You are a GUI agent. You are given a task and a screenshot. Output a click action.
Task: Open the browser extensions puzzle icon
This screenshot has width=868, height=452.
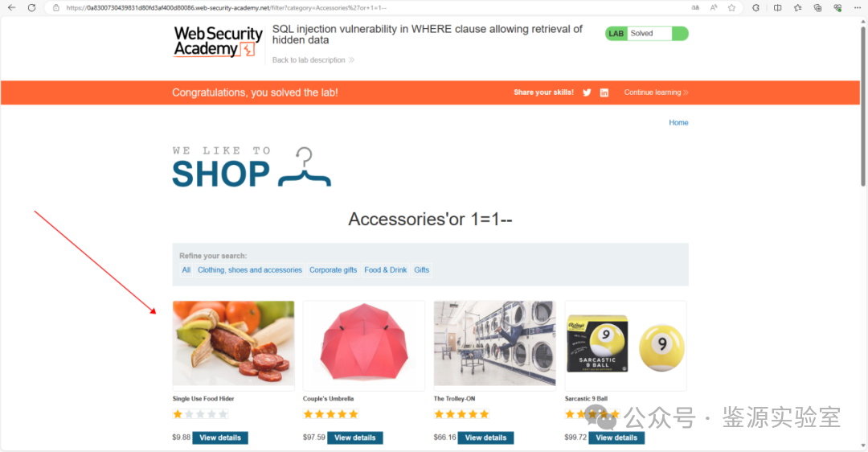coord(755,8)
